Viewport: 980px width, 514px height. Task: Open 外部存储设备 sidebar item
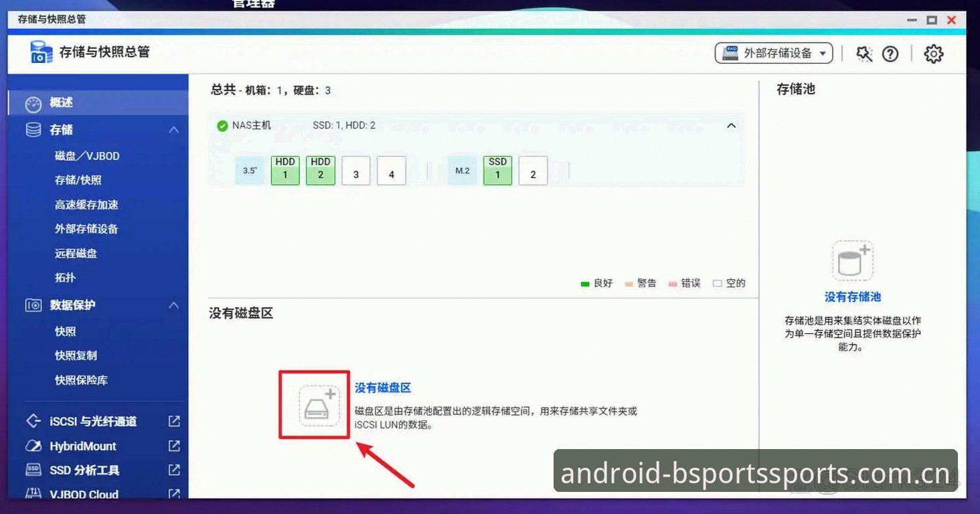click(86, 229)
